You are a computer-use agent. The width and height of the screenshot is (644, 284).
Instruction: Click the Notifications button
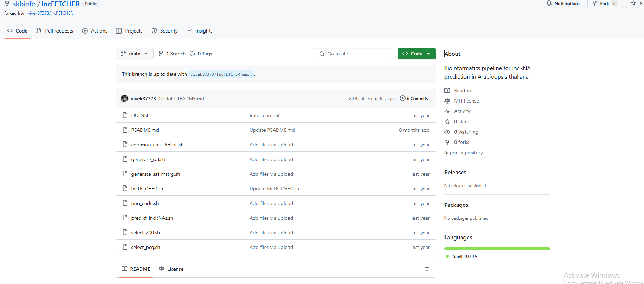tap(563, 4)
